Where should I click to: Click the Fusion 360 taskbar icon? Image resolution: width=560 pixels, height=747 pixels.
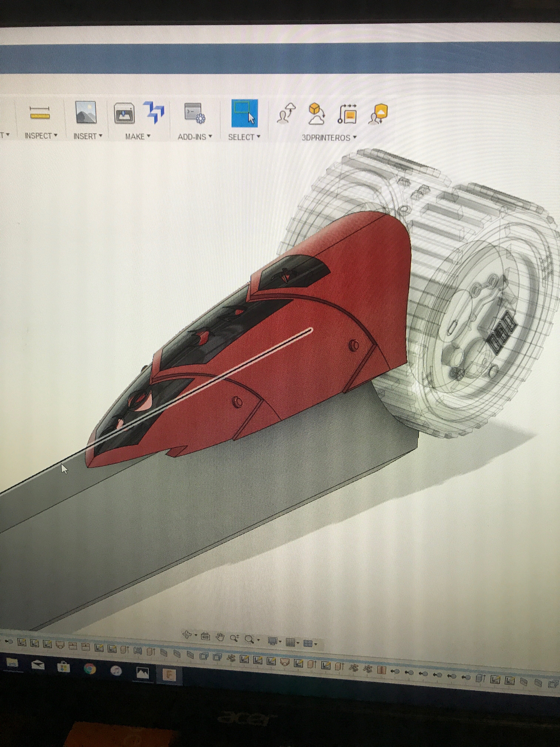[x=169, y=675]
